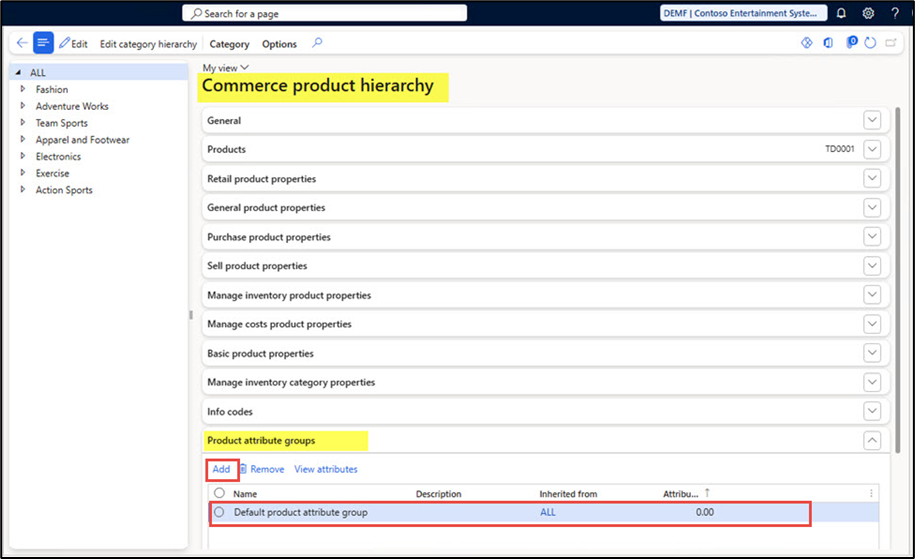This screenshot has width=915, height=559.
Task: Collapse the Product attribute groups section
Action: click(x=872, y=440)
